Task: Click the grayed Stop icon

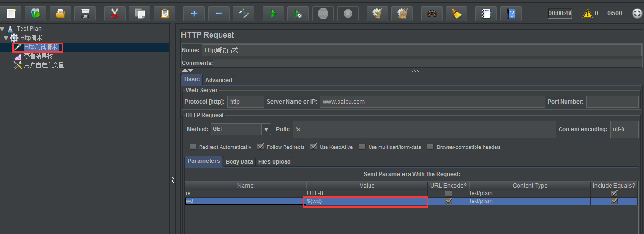Action: click(323, 13)
